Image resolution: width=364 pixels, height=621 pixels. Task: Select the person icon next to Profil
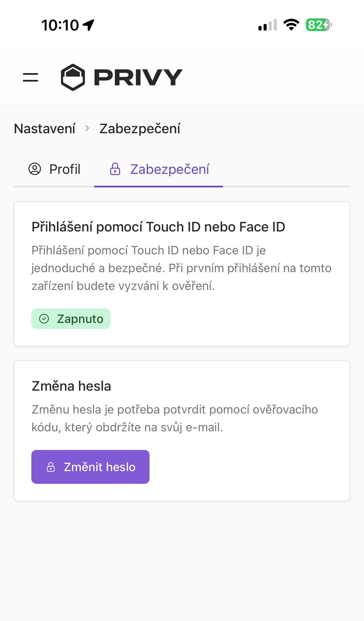35,169
